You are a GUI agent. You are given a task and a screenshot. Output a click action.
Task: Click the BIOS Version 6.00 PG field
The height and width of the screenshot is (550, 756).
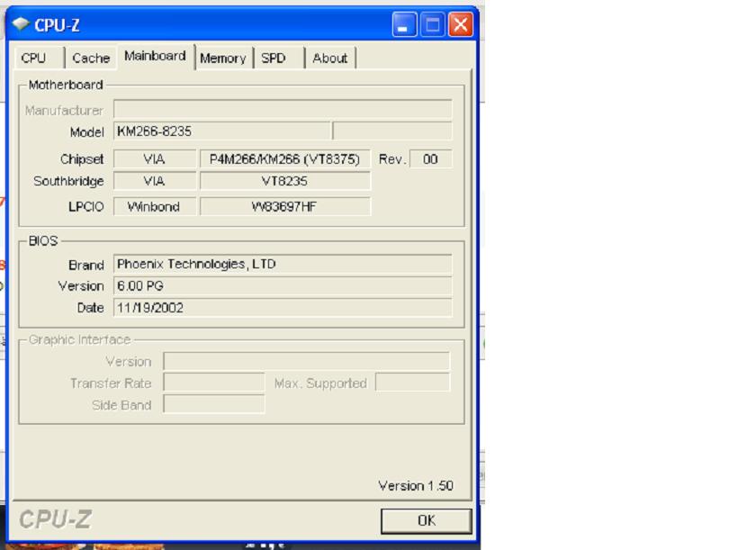pyautogui.click(x=283, y=286)
